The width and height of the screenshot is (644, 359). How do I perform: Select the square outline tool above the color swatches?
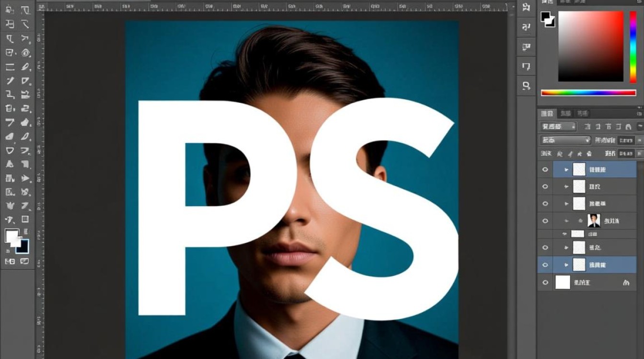pos(25,219)
